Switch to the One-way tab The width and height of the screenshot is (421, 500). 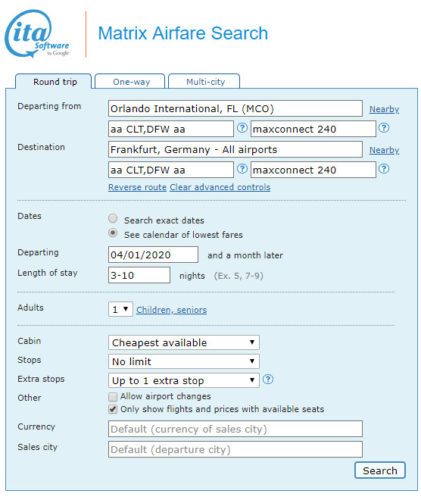point(130,81)
